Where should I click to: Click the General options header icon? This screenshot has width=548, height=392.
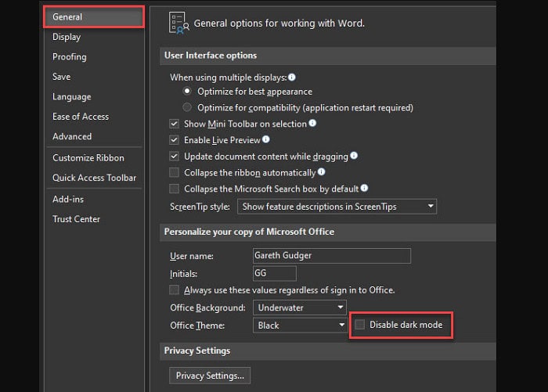(179, 23)
